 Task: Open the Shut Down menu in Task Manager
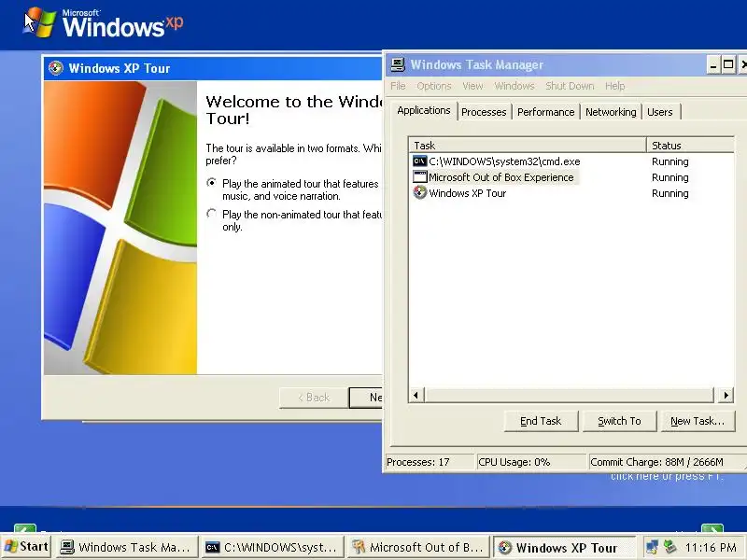570,86
